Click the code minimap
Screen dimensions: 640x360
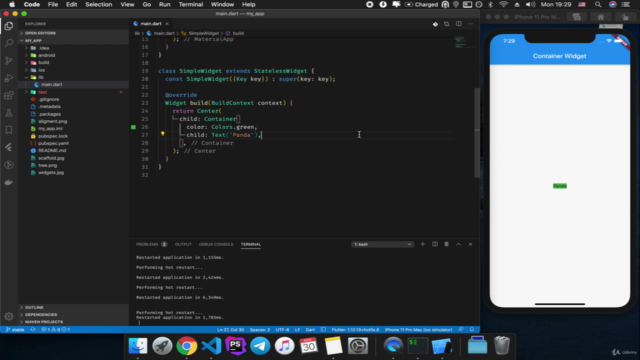[464, 42]
